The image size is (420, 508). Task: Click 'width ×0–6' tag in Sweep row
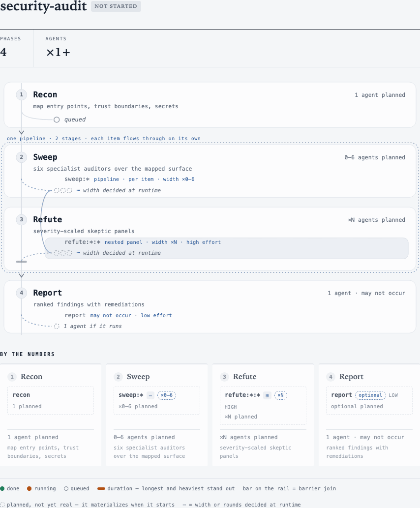179,179
